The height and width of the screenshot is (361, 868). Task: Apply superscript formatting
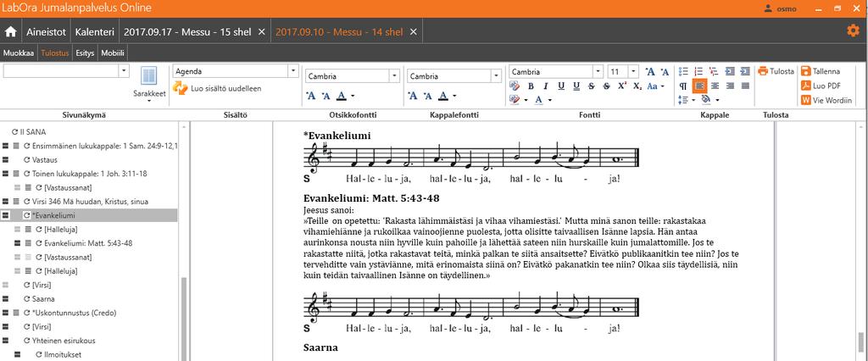[622, 86]
